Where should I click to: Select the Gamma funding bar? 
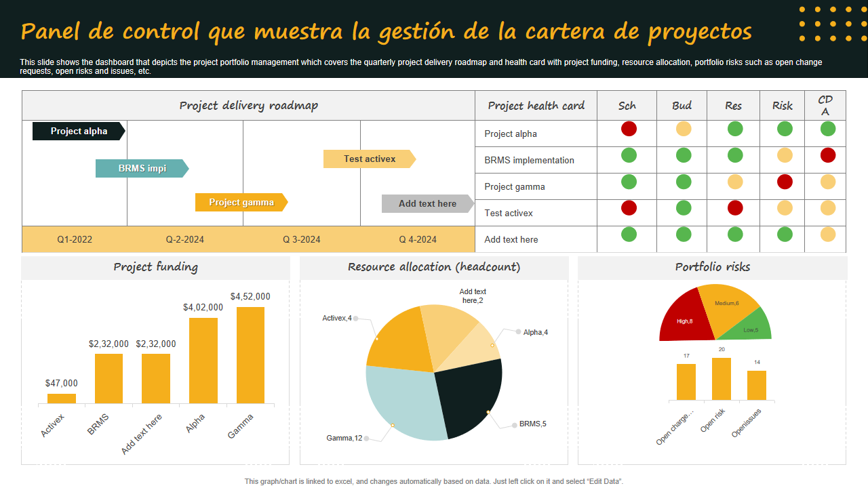click(251, 355)
